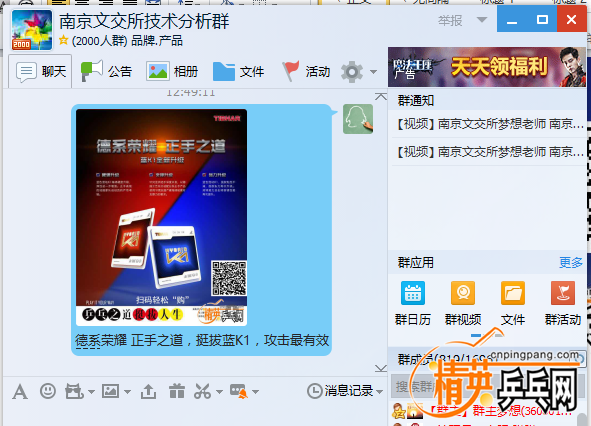This screenshot has width=591, height=426.
Task: Click the message notification bell icon
Action: coord(239,391)
